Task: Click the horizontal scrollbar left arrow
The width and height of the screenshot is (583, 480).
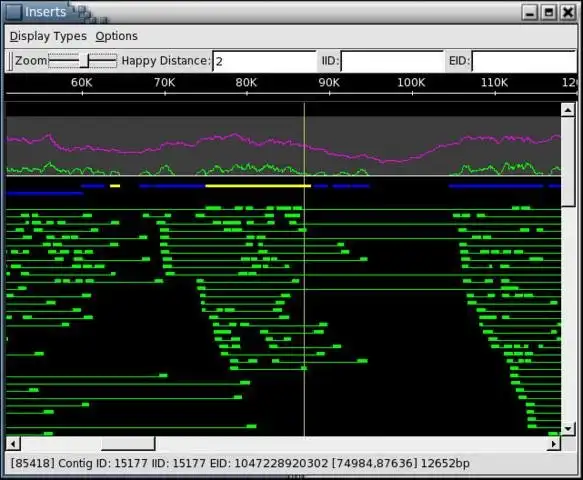Action: point(13,444)
